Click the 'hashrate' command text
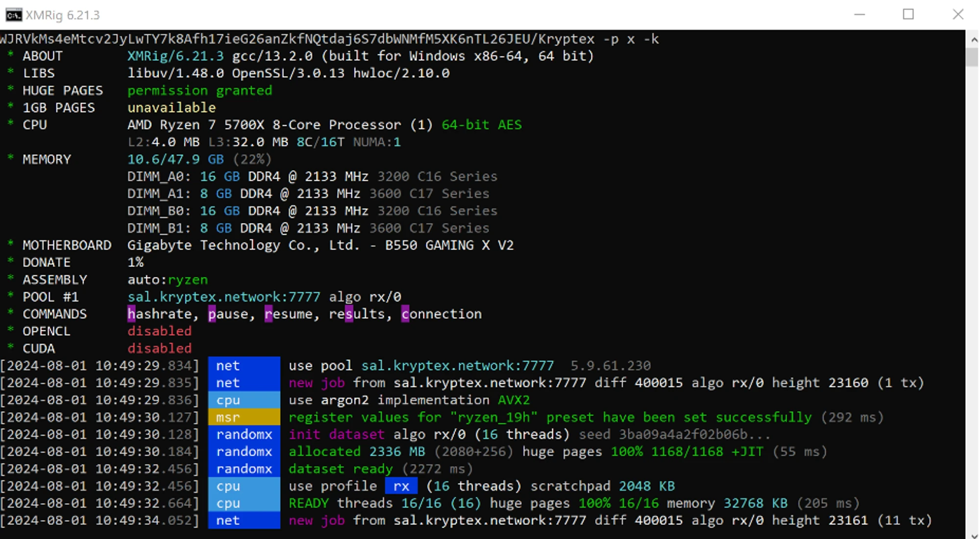Screen dimensions: 980x539 (x=160, y=314)
